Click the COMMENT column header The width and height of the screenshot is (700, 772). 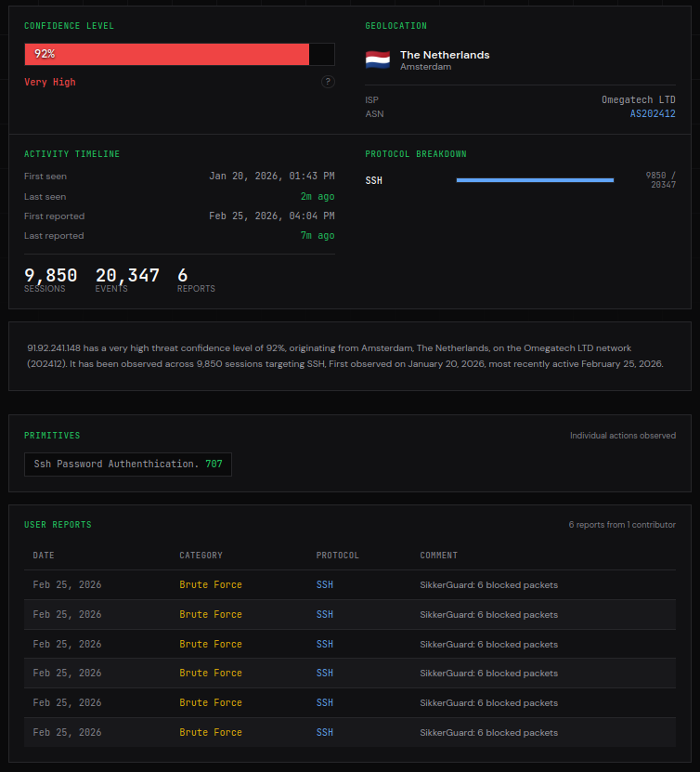(439, 556)
